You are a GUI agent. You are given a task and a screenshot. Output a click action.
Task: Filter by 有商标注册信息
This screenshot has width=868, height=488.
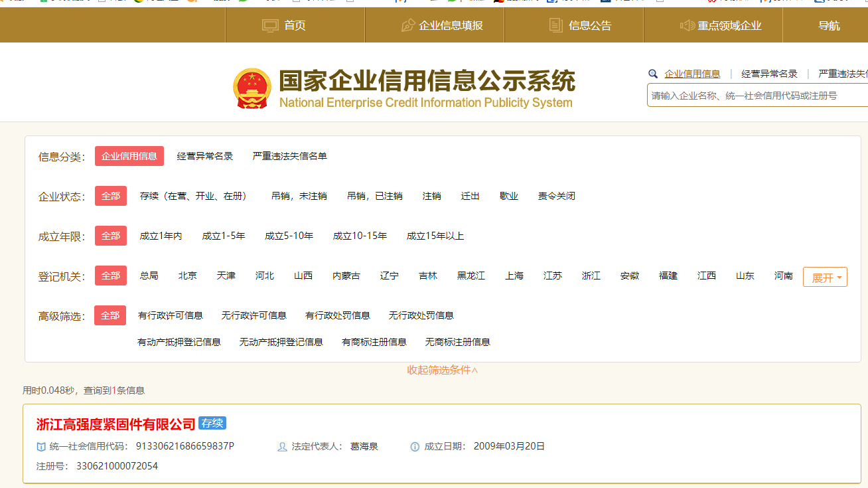coord(374,342)
